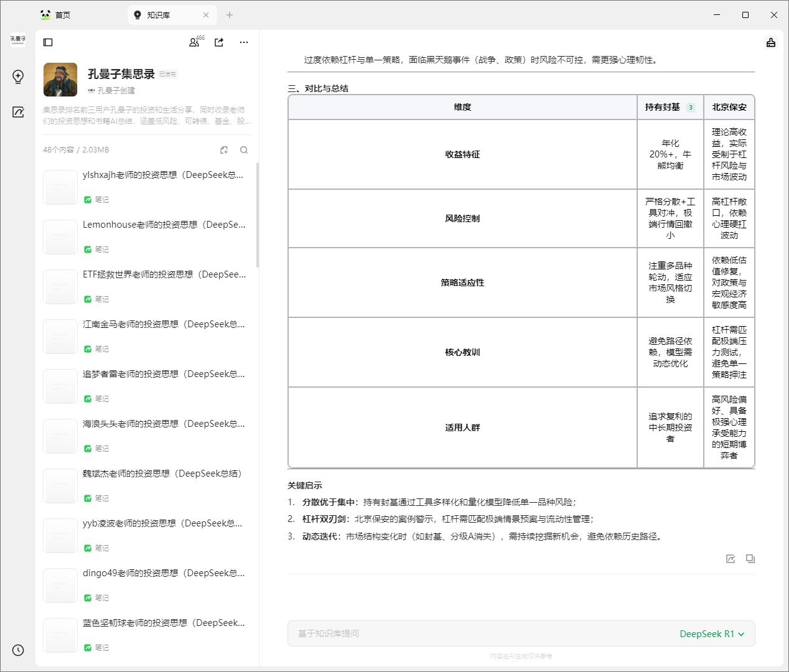
Task: Collapse the knowledge base sidebar panel
Action: point(48,42)
